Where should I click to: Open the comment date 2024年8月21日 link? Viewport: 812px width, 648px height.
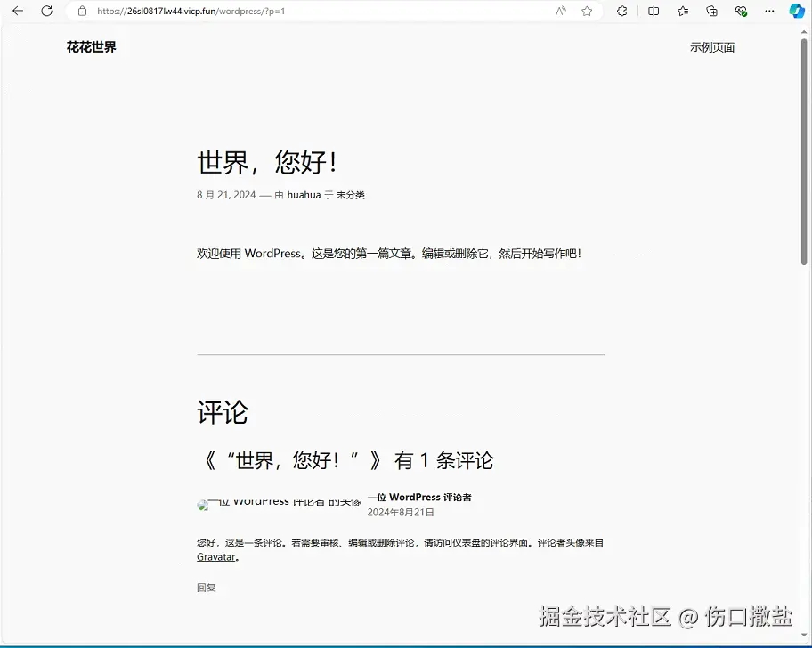[401, 512]
